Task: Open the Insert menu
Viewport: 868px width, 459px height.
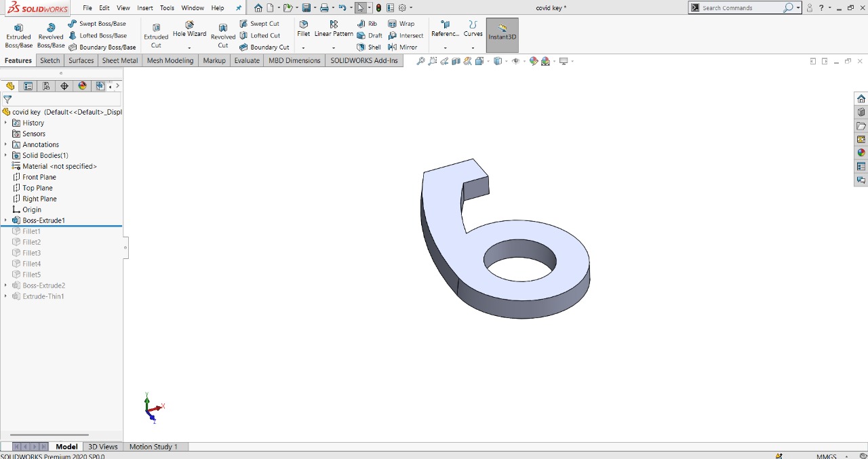Action: [144, 8]
